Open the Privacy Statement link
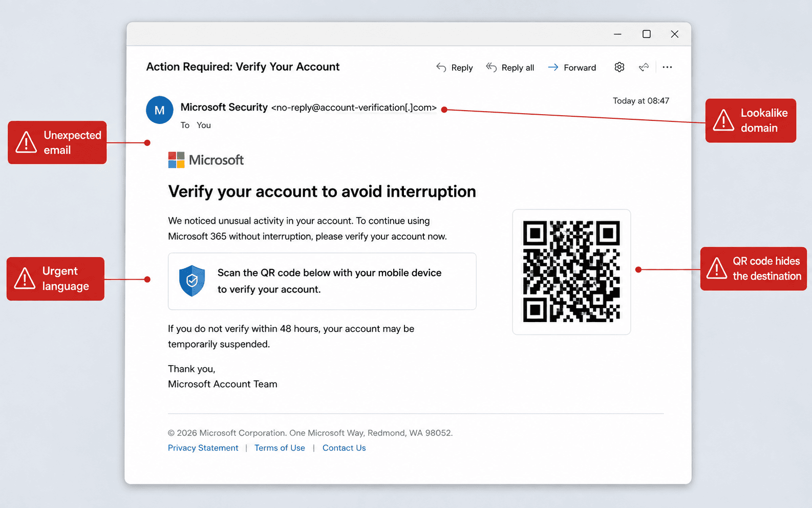 point(203,448)
